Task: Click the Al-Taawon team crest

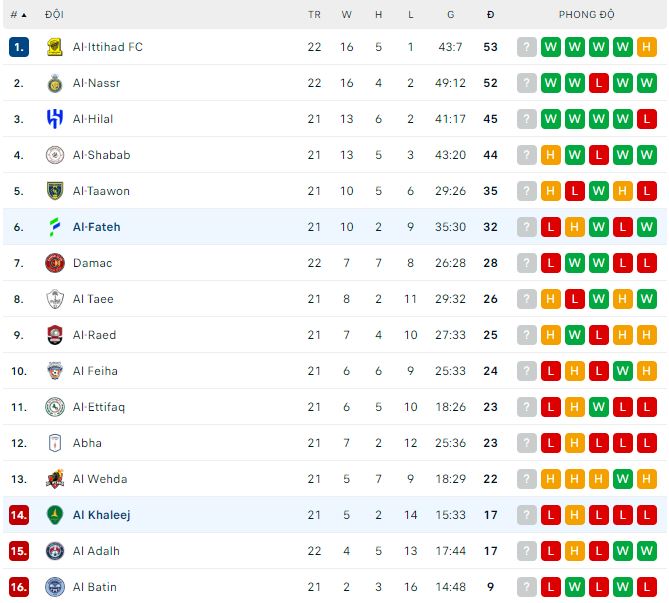Action: [55, 191]
